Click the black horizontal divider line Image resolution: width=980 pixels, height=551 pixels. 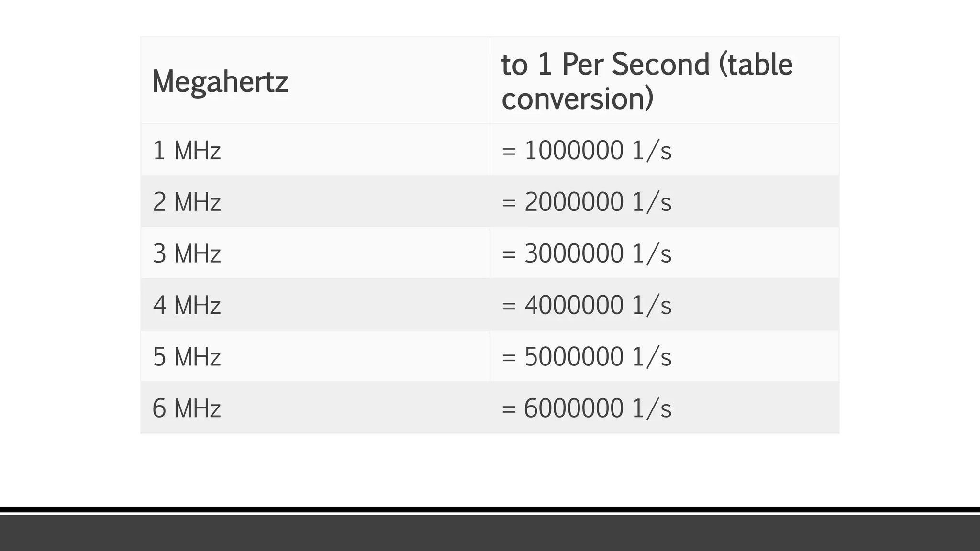(490, 510)
